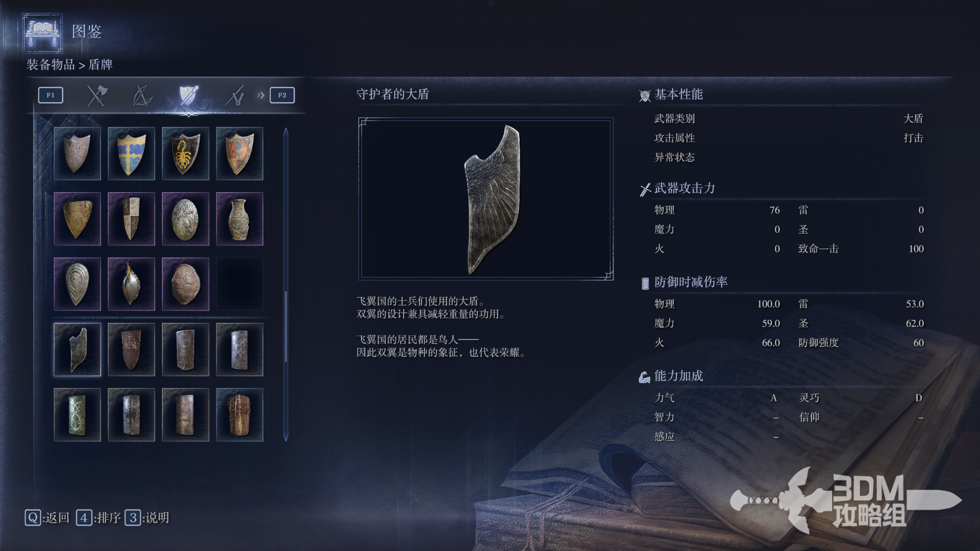This screenshot has width=980, height=551.
Task: Select the clay jar shield thumbnail
Action: pyautogui.click(x=239, y=219)
